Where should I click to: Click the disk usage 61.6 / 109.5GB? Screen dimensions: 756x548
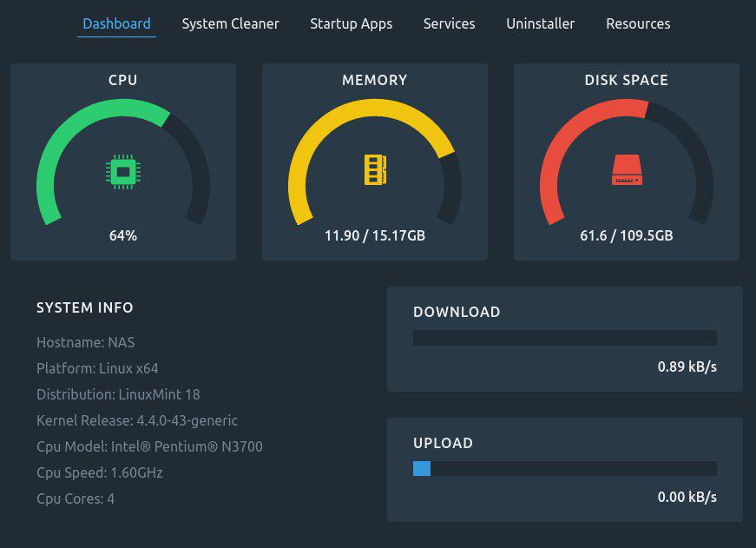pyautogui.click(x=627, y=235)
